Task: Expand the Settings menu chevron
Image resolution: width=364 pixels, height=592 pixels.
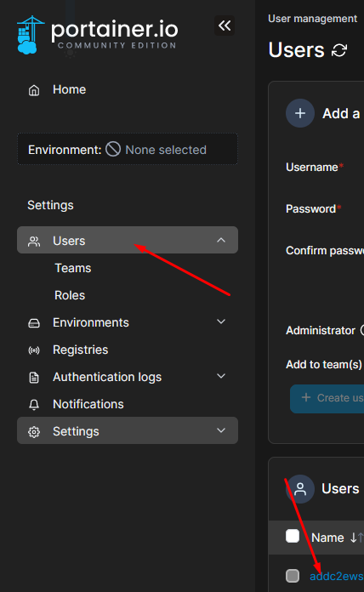Action: pos(221,430)
